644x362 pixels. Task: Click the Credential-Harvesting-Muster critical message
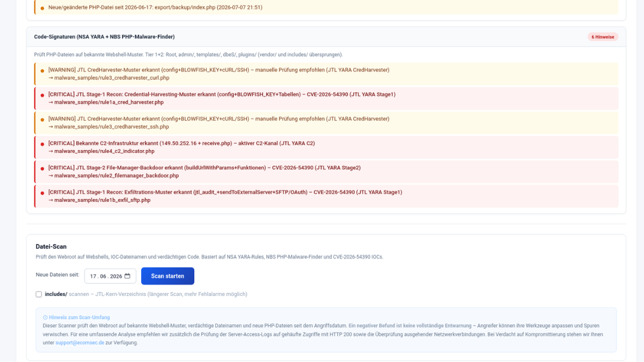(x=222, y=94)
